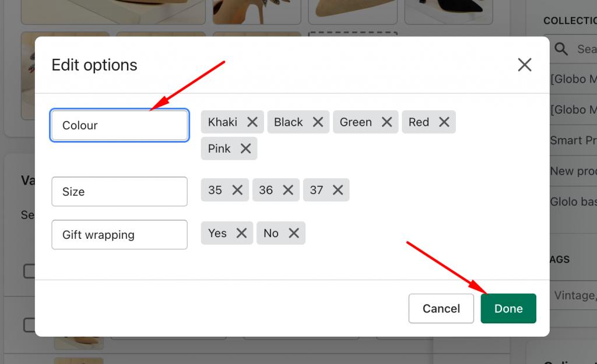Remove the Pink colour value

(245, 149)
